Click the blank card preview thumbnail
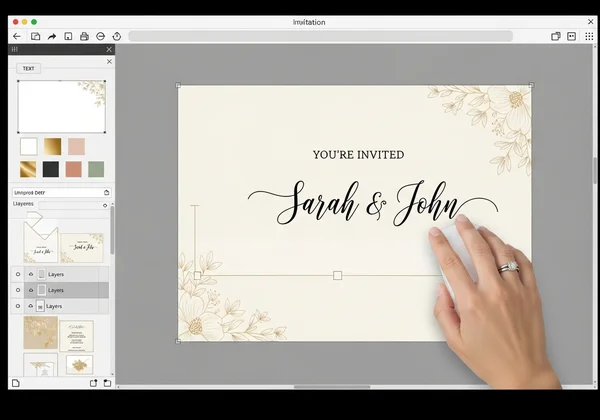Image resolution: width=600 pixels, height=420 pixels. coord(61,107)
